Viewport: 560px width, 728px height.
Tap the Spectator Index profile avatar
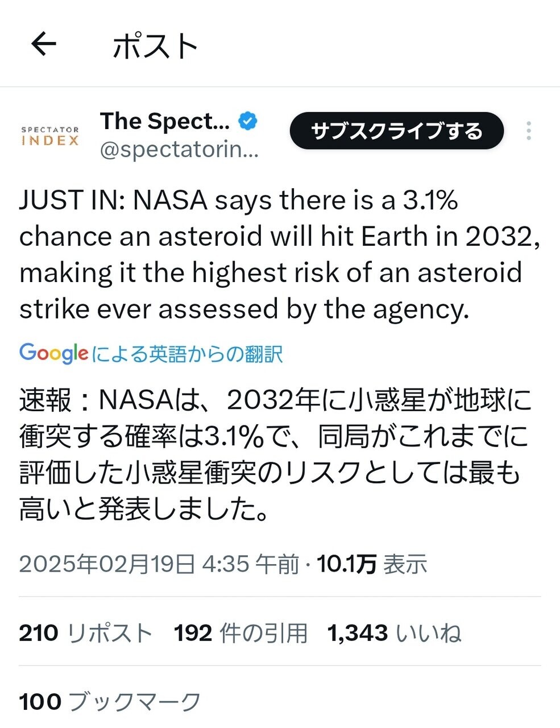tap(50, 136)
